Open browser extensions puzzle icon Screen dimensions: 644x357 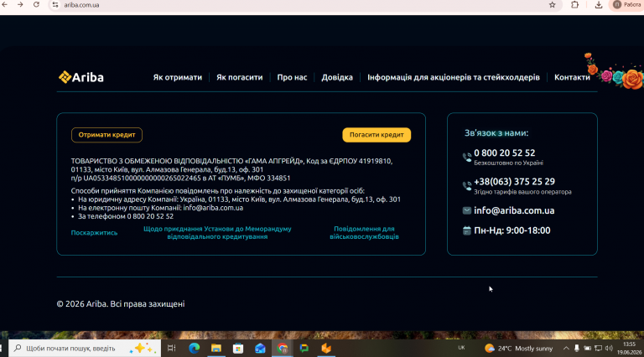574,5
